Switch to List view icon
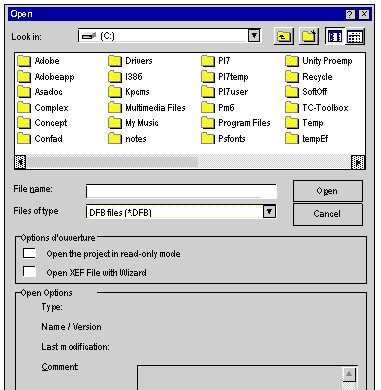 point(335,36)
